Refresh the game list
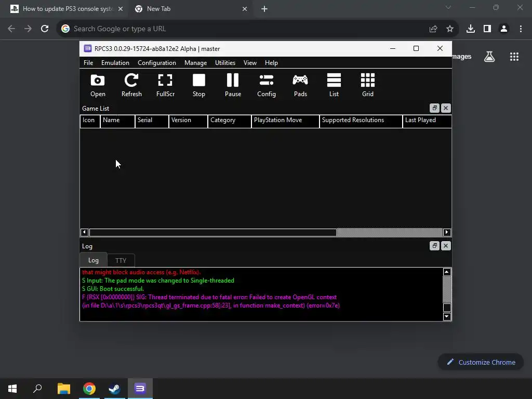 pyautogui.click(x=131, y=85)
